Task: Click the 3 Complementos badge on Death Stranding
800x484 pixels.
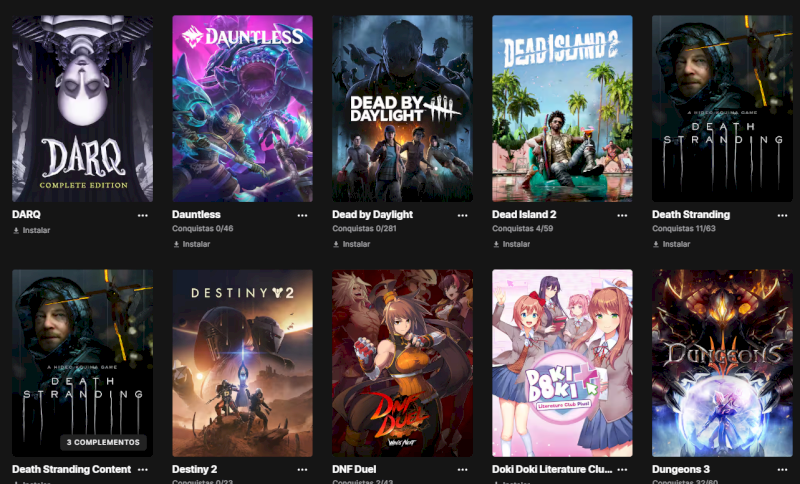Action: [x=103, y=442]
